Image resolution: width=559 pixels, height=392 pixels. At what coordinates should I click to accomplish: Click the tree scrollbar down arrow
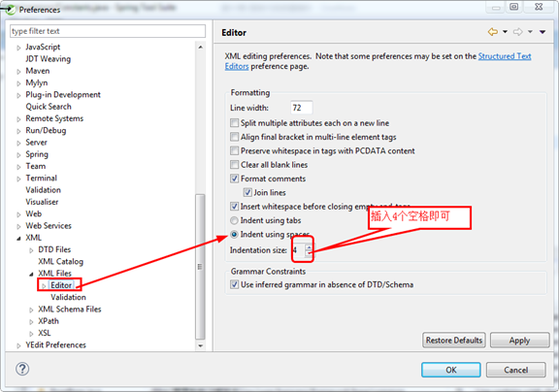(x=200, y=345)
